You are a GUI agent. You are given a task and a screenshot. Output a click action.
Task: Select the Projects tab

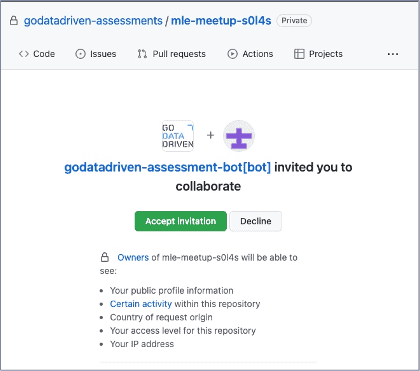[318, 54]
